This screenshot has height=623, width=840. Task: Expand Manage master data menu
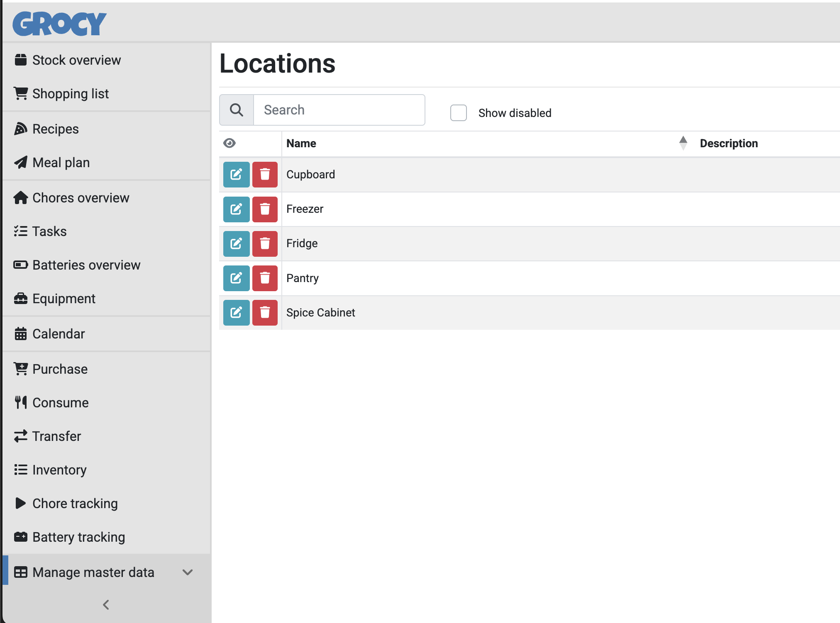tap(106, 572)
